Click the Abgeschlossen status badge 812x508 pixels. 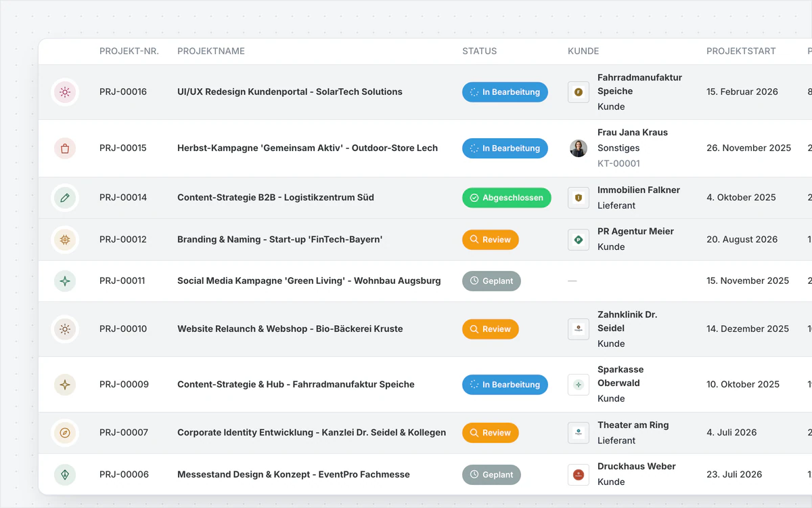507,198
